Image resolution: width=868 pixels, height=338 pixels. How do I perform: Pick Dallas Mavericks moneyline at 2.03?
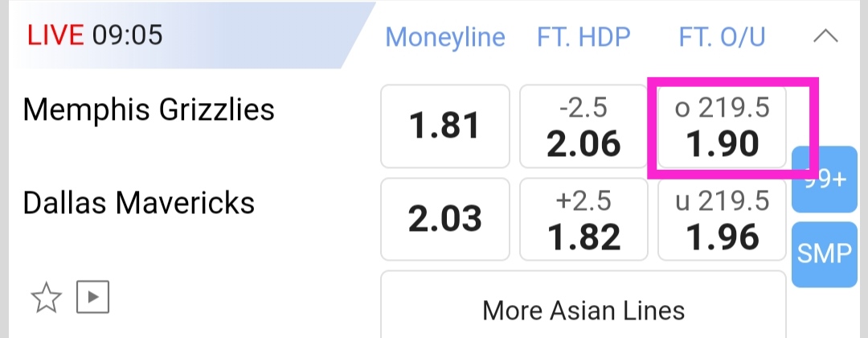pyautogui.click(x=444, y=219)
